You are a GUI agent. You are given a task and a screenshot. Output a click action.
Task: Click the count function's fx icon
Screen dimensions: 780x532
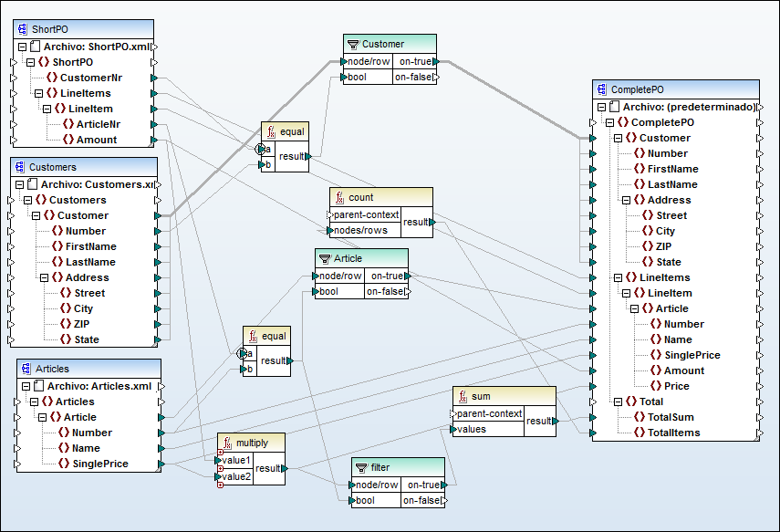(339, 196)
